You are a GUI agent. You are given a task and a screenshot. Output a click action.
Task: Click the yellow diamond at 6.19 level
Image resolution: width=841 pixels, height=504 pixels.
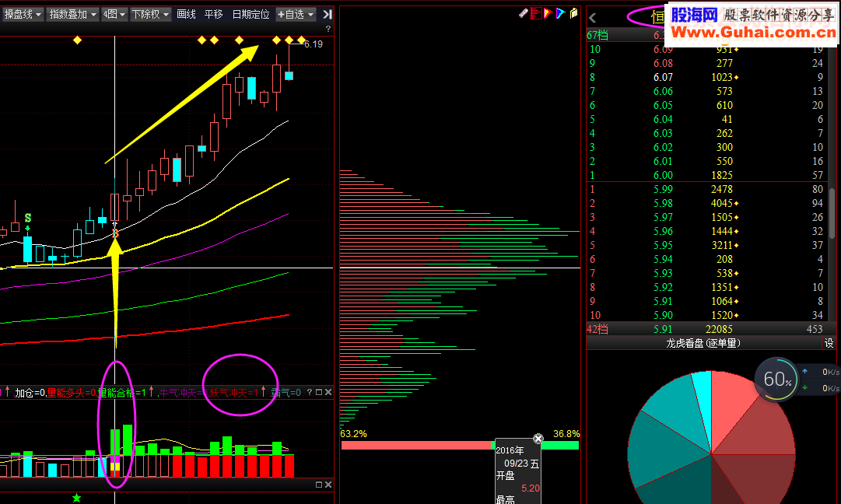click(301, 40)
